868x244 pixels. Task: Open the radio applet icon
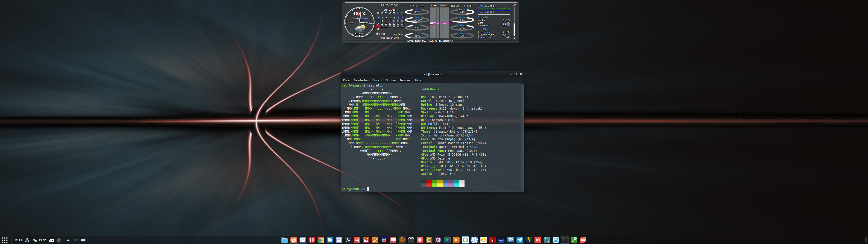click(59, 240)
